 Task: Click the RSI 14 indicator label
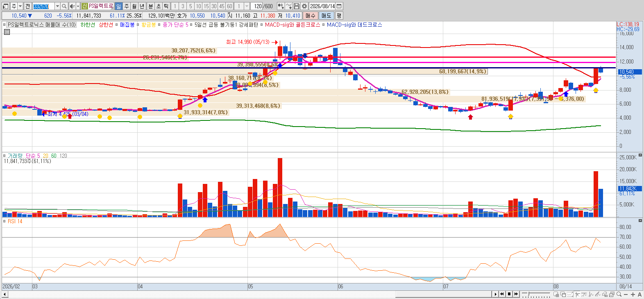pos(15,221)
